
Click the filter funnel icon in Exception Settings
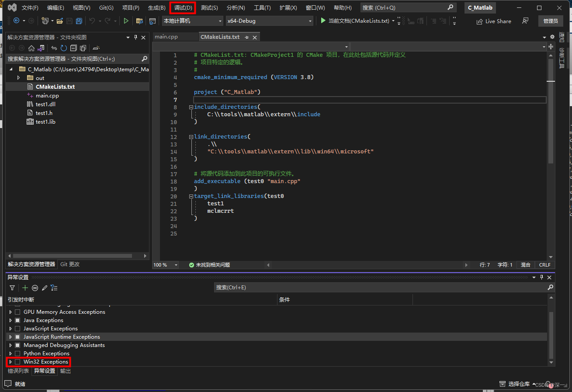(12, 288)
